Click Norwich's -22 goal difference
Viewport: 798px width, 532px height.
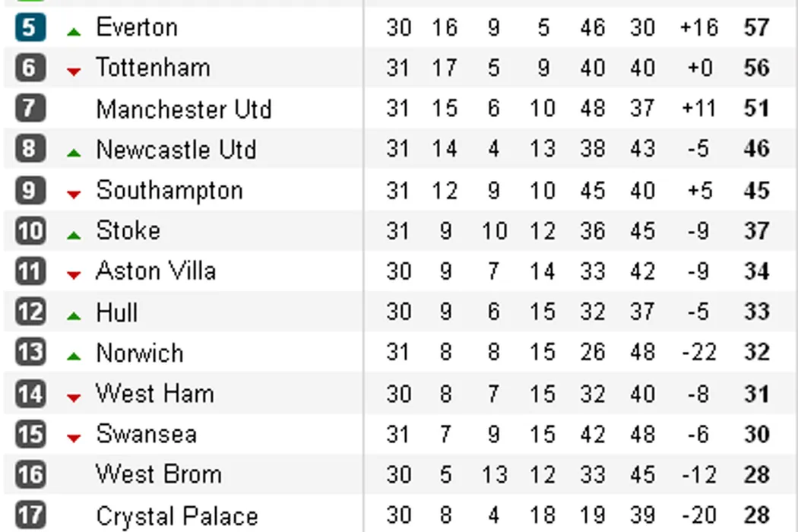698,353
